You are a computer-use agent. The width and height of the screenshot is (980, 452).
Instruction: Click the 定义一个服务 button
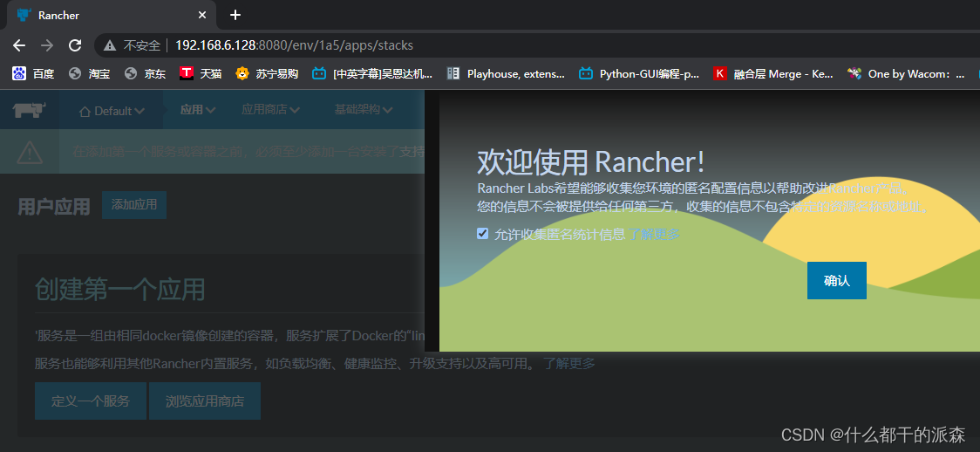click(91, 401)
